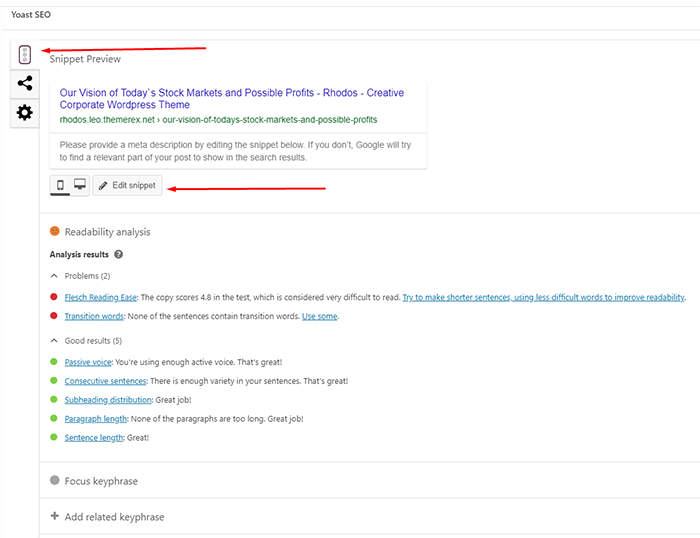The image size is (700, 538).
Task: Open the Consecutive sentences link
Action: [105, 381]
